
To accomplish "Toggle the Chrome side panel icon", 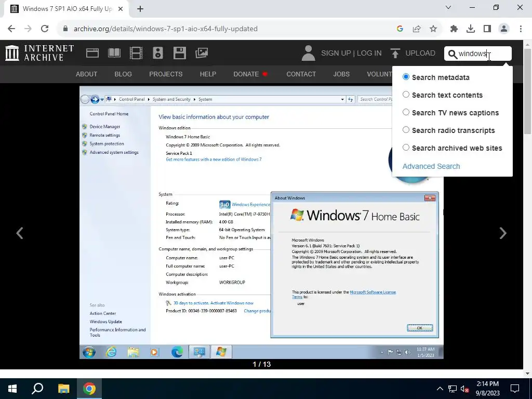I will pos(487,29).
